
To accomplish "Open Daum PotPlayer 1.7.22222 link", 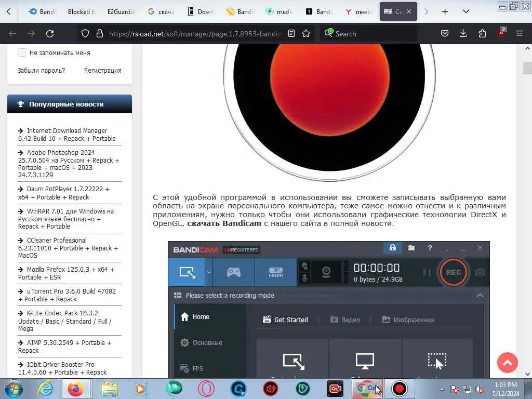I will (64, 193).
